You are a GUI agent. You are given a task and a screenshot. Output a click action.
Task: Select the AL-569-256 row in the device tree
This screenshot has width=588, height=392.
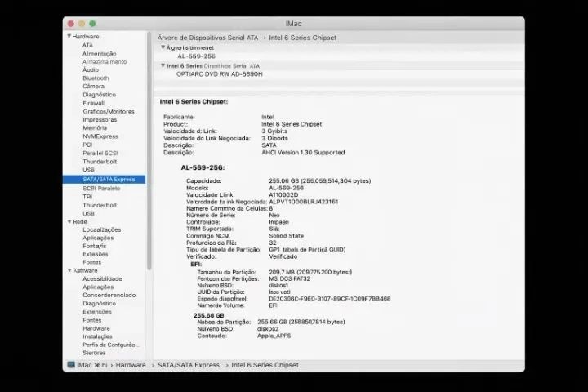click(197, 56)
